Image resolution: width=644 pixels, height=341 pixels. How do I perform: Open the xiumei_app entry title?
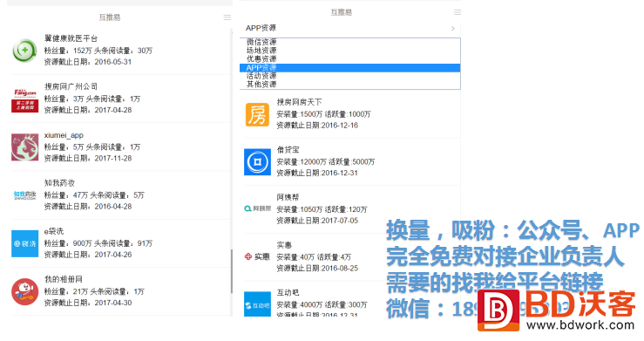[x=64, y=135]
